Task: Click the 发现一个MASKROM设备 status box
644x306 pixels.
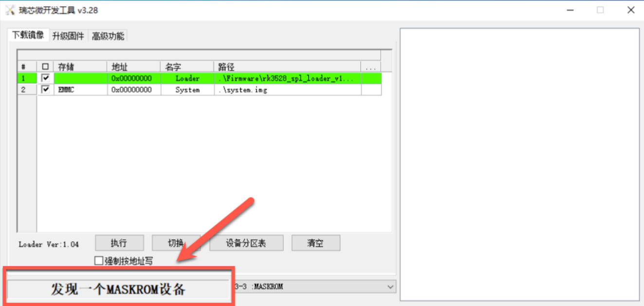Action: [x=118, y=289]
